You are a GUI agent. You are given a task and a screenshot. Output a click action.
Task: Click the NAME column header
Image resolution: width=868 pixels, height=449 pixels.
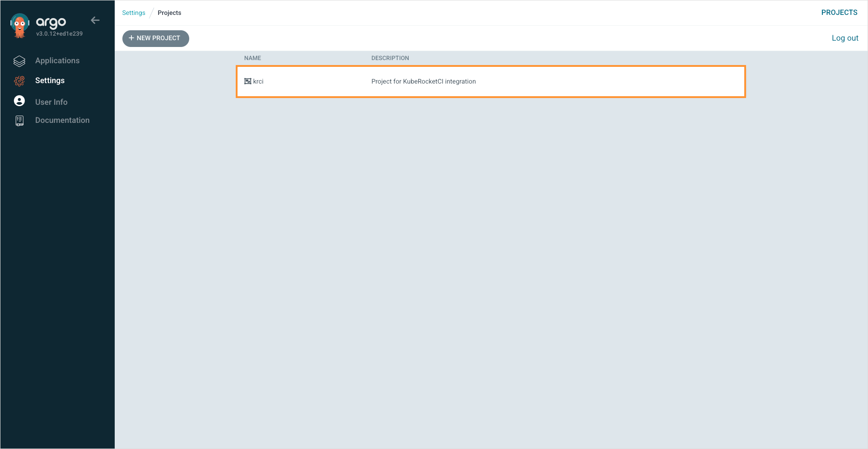(x=252, y=58)
